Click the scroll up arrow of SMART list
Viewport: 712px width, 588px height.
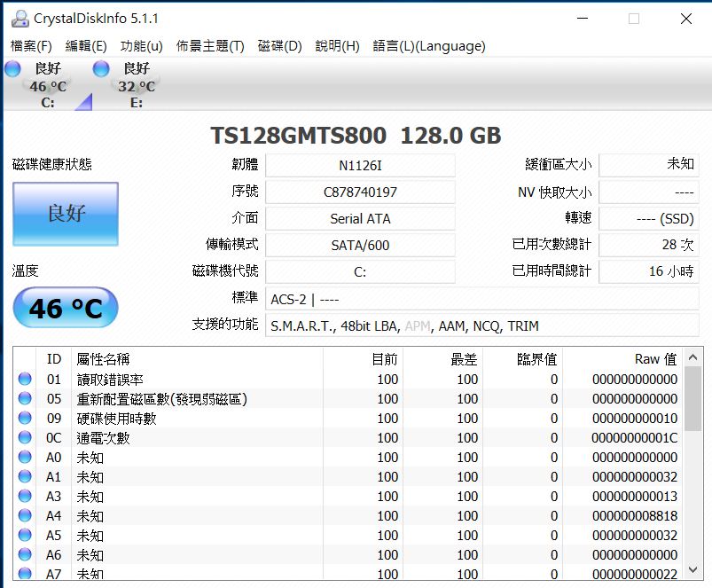(x=692, y=357)
